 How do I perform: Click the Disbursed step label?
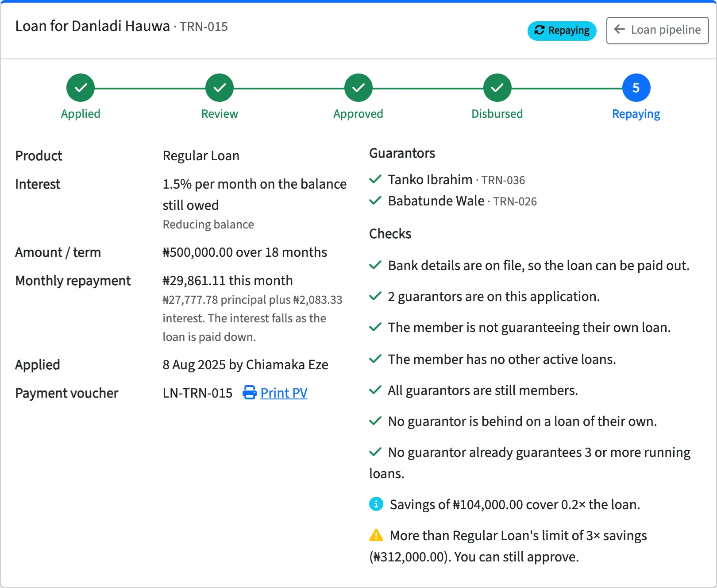(x=497, y=114)
